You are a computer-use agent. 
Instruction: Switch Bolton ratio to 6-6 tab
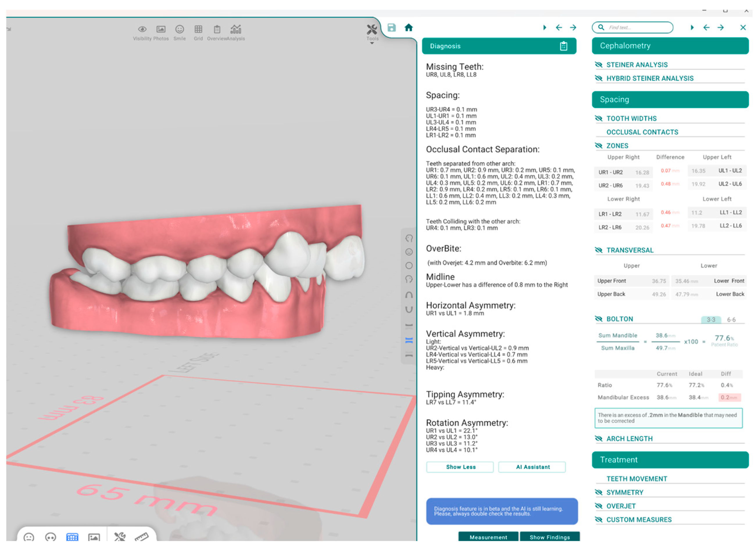click(x=731, y=320)
